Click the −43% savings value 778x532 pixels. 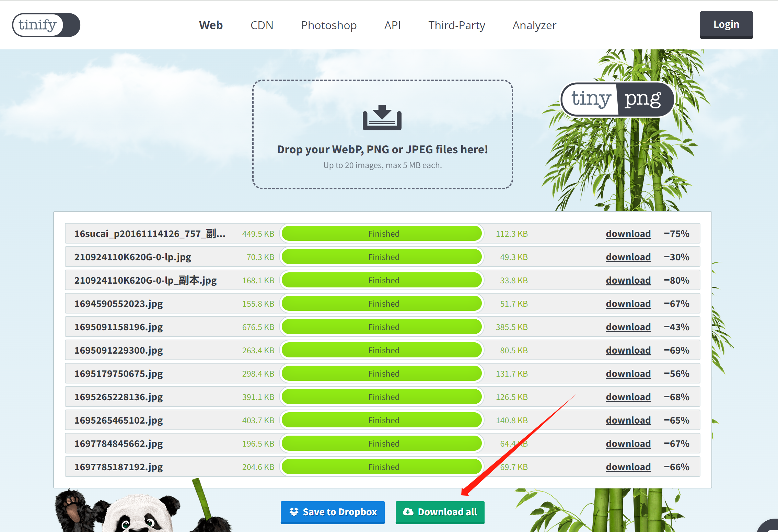click(x=676, y=327)
